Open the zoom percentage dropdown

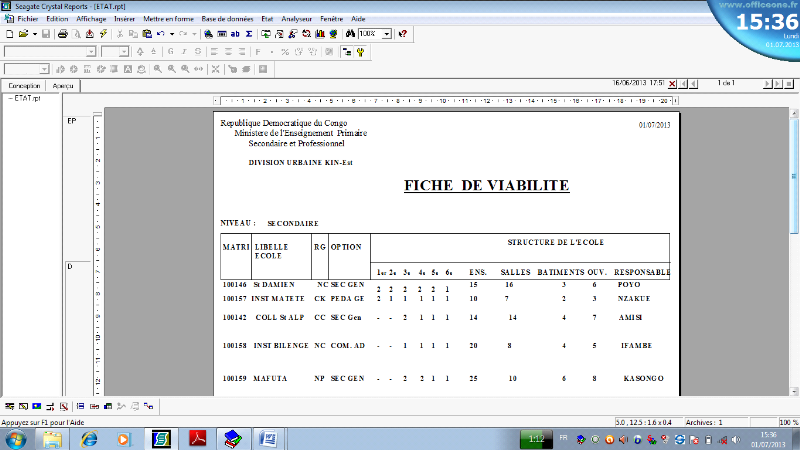[385, 34]
